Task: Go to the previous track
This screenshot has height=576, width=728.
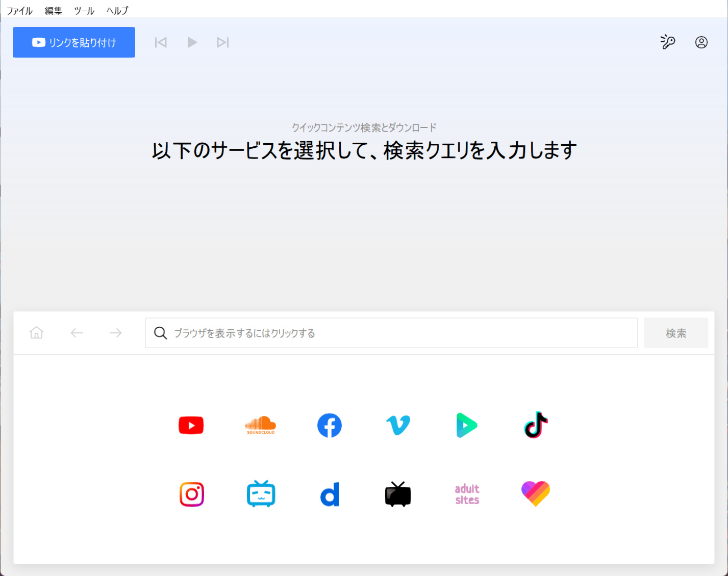Action: click(x=161, y=42)
